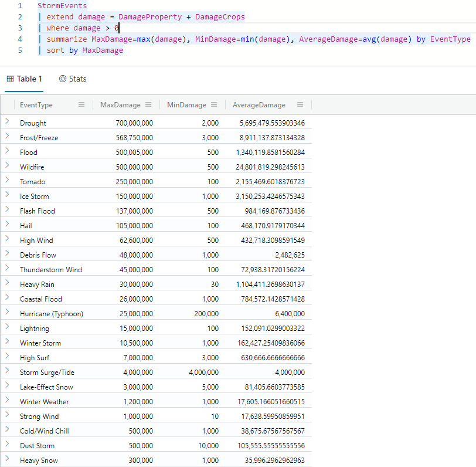Click 'EventType' at end of summarize line

(450, 39)
